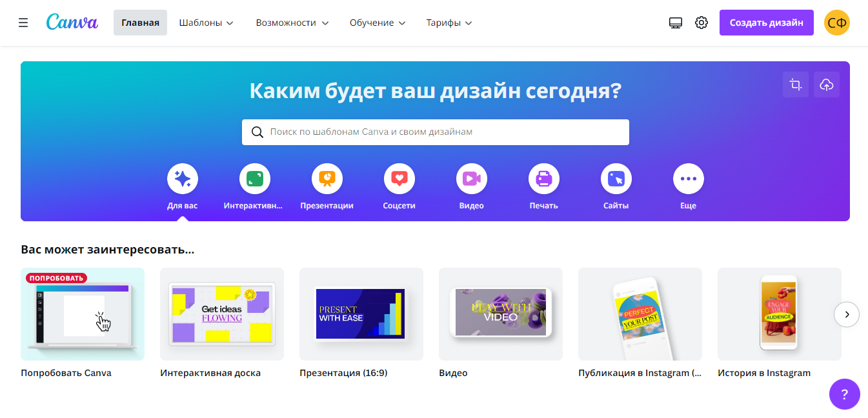
Task: Click the round purple help button
Action: [x=845, y=394]
